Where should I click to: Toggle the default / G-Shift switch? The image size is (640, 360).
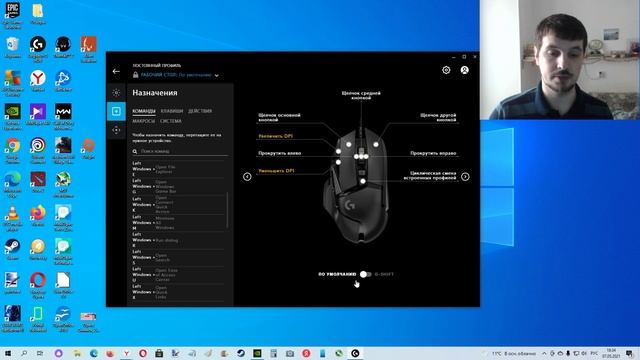pos(365,274)
